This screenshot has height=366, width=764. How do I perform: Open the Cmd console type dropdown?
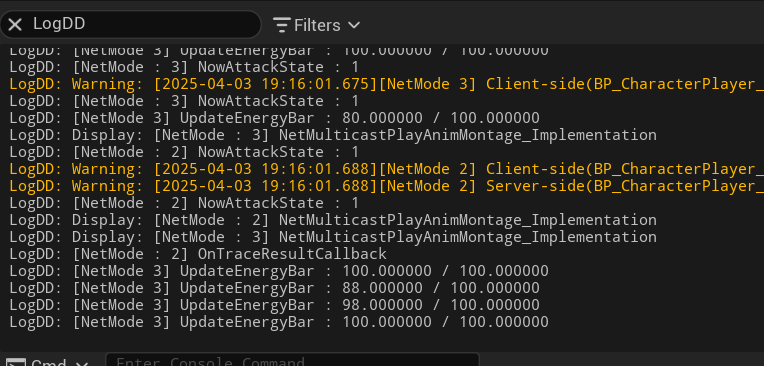(x=47, y=363)
